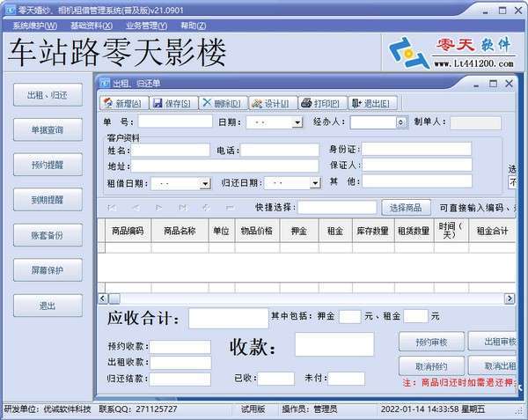The width and height of the screenshot is (528, 420).
Task: Open the 设计(J) design tool
Action: [x=273, y=103]
